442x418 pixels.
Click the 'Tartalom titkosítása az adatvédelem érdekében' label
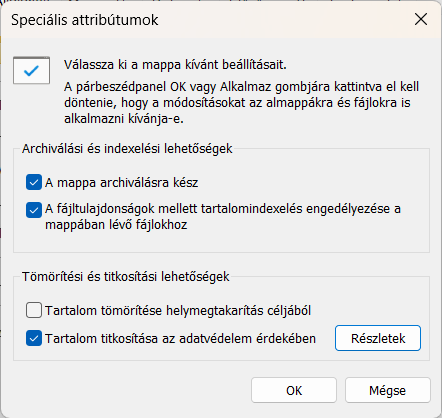pos(180,339)
